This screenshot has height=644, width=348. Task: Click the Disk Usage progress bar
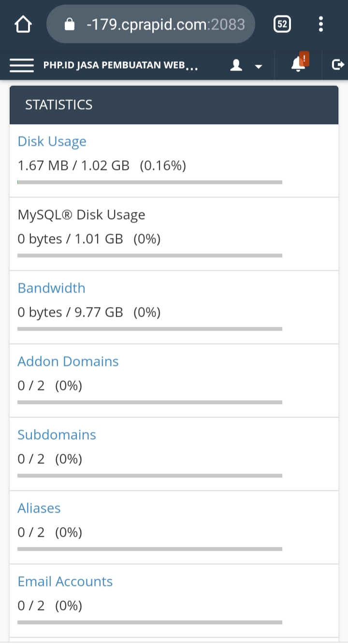coord(150,182)
